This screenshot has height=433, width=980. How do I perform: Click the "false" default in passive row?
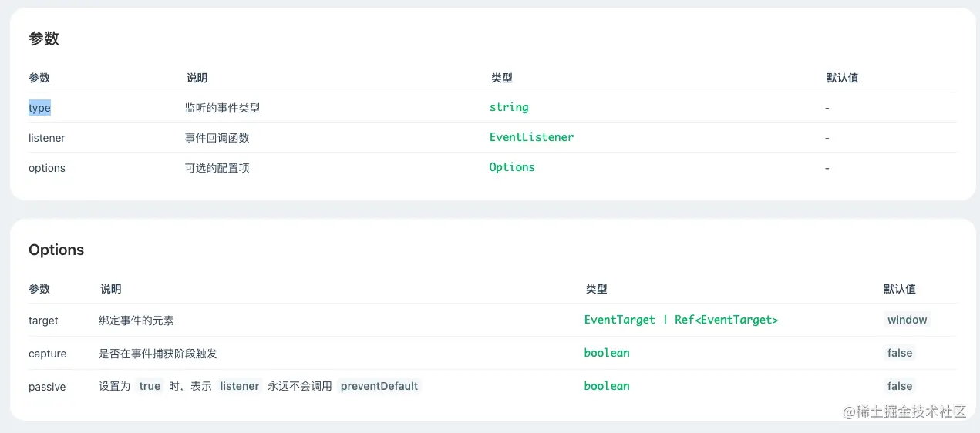coord(900,386)
